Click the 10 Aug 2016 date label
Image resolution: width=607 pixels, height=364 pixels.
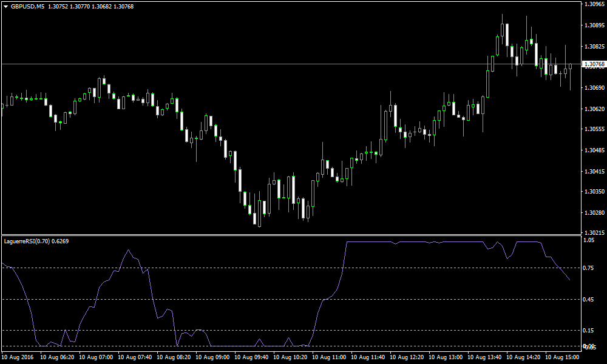click(x=18, y=357)
